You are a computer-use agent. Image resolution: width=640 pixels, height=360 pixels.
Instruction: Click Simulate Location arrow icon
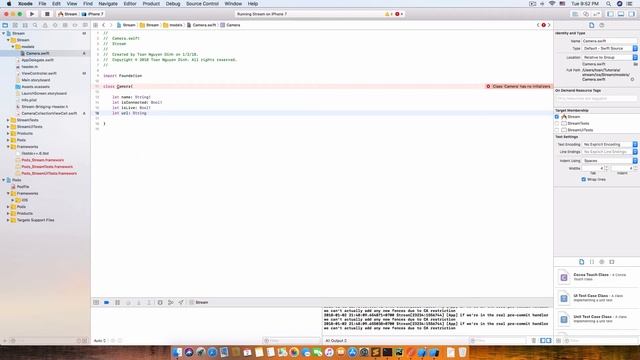pos(181,302)
